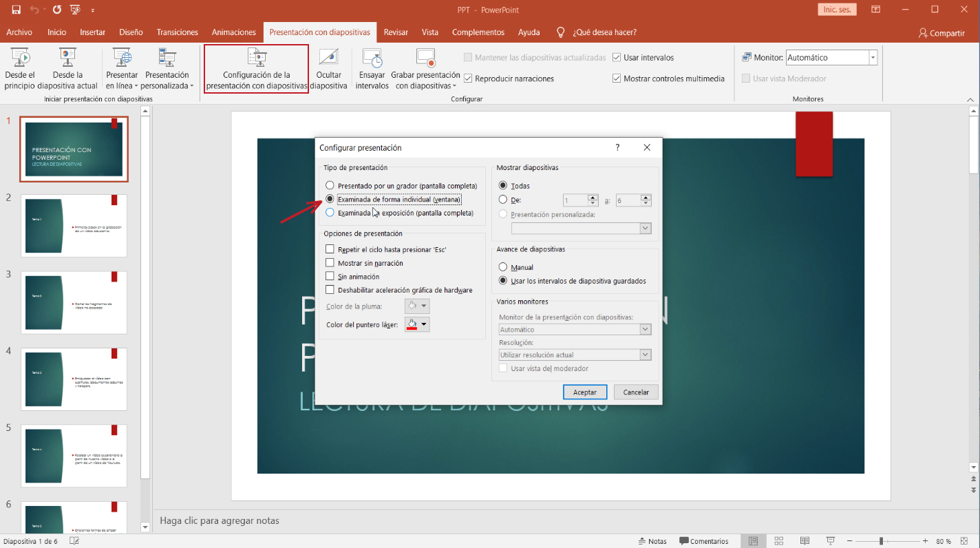Check Mostrar sin narración
Image resolution: width=980 pixels, height=548 pixels.
330,263
